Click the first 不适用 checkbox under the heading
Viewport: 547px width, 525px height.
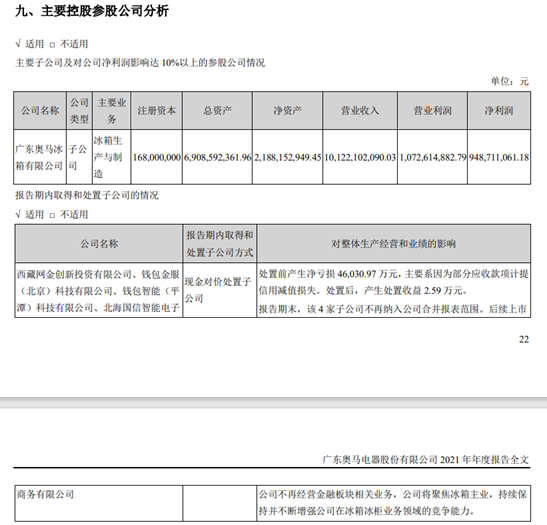(52, 45)
